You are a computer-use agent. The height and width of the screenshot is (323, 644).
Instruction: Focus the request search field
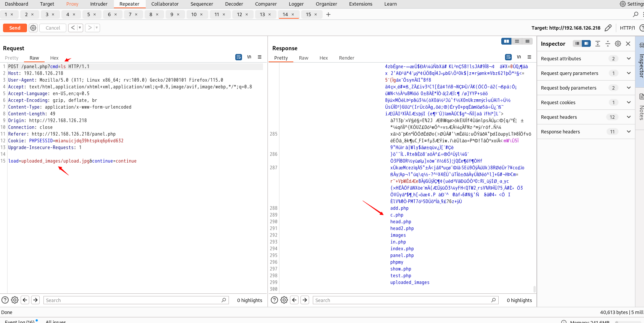coord(136,300)
